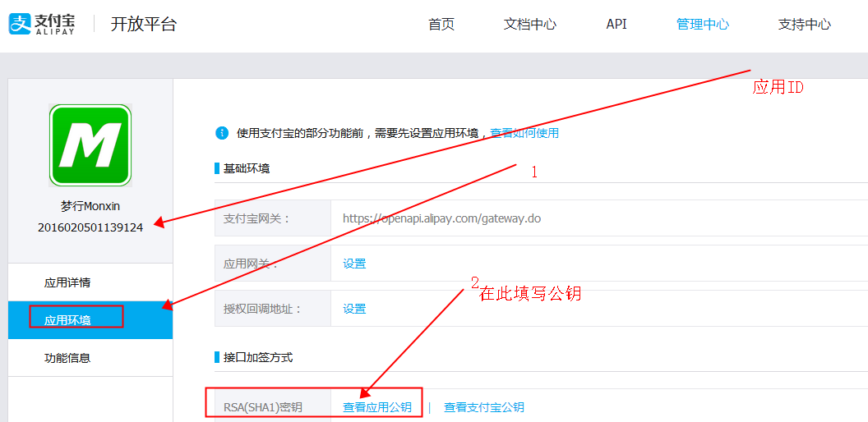868x422 pixels.
Task: Open the green M application icon
Action: click(90, 144)
